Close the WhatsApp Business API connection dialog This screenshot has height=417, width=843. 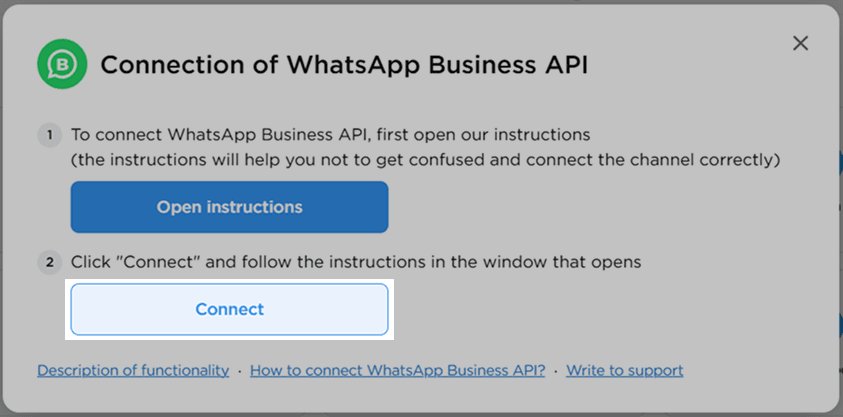tap(801, 44)
